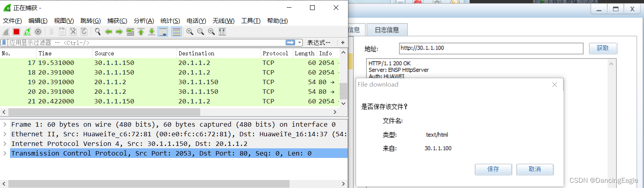This screenshot has width=644, height=188.
Task: Open the 工具(T) menu
Action: tap(251, 21)
